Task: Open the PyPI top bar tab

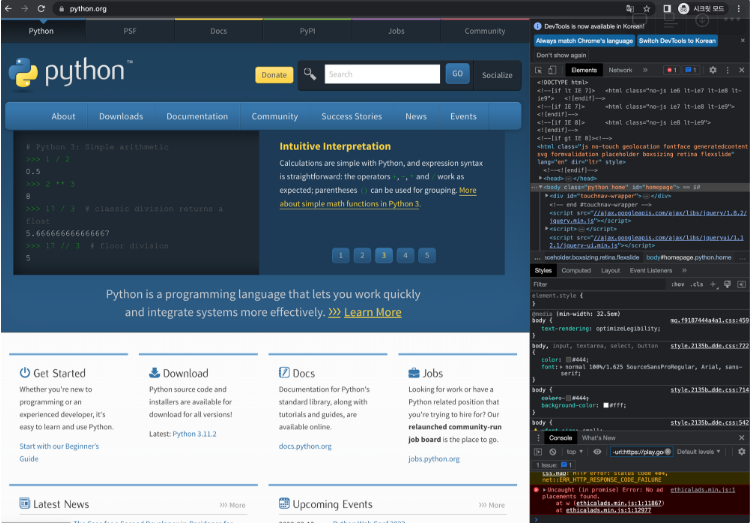Action: 307,31
